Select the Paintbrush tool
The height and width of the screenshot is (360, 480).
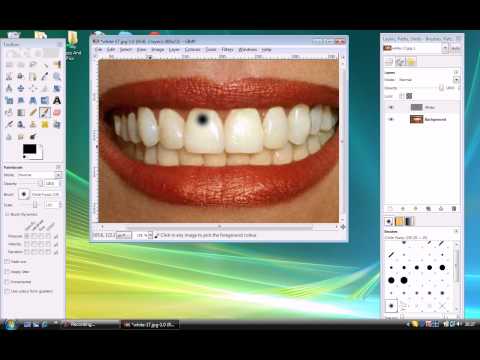(x=45, y=113)
